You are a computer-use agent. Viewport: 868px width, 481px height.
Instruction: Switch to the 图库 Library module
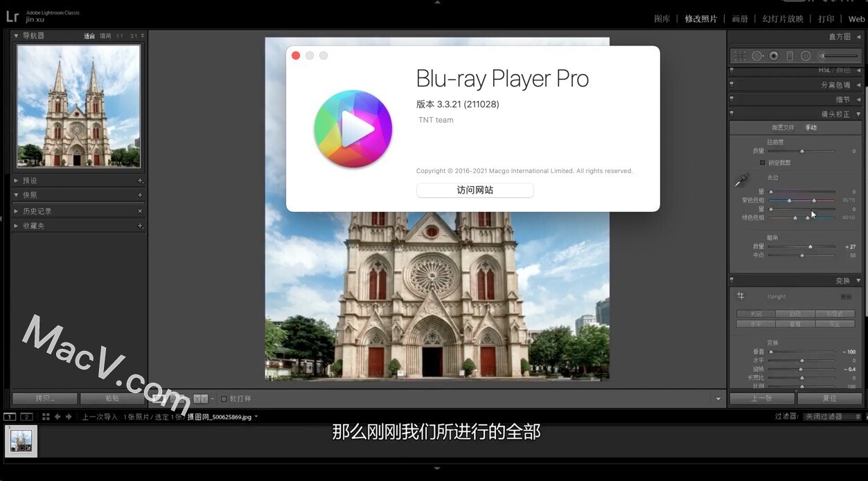pyautogui.click(x=662, y=19)
